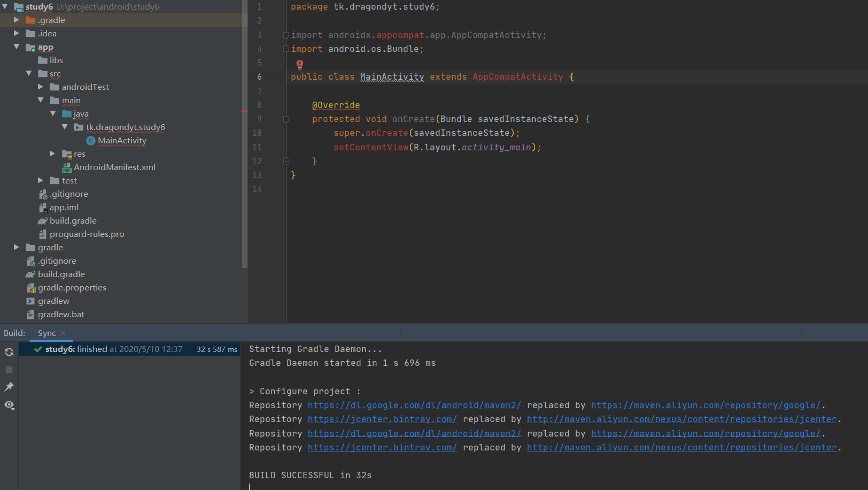Expand the .gradle folder

click(x=17, y=20)
